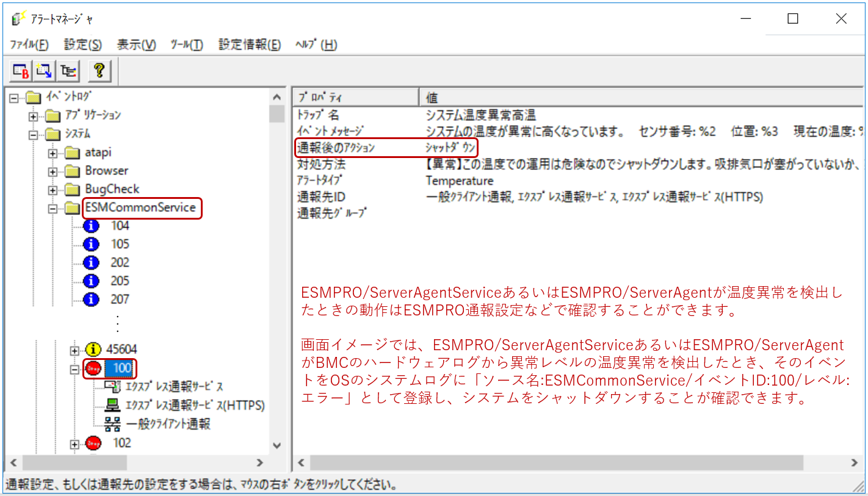Expand event 102 node

coord(74,444)
